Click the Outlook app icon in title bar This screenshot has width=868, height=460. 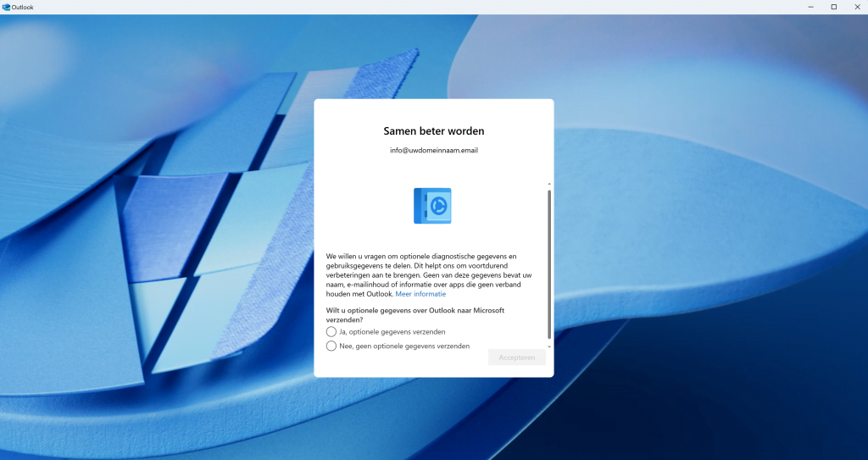[6, 7]
